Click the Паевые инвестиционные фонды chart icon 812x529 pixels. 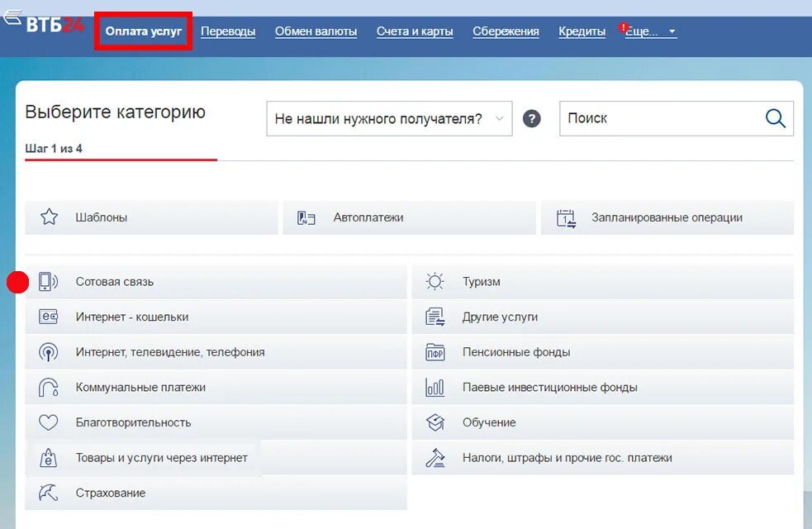(434, 387)
